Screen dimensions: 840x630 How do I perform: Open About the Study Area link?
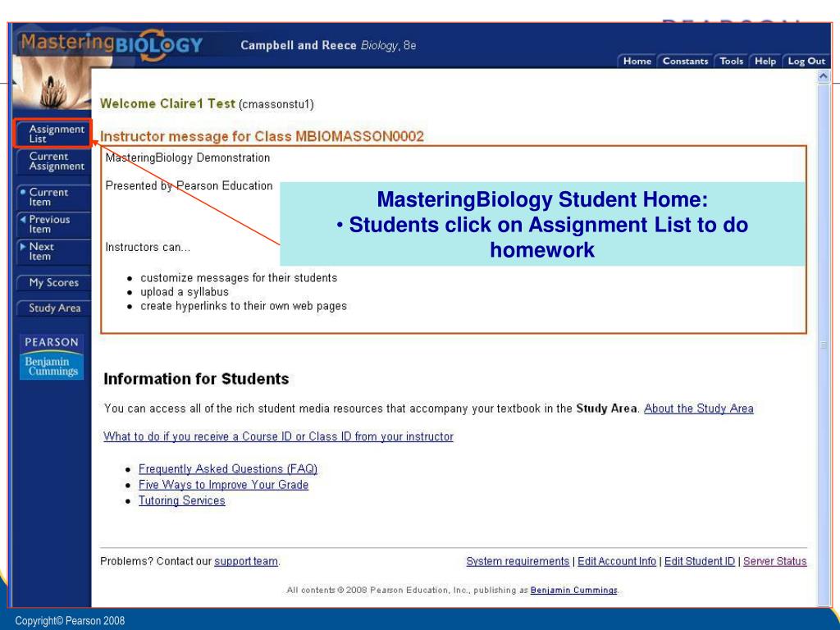[x=699, y=409]
